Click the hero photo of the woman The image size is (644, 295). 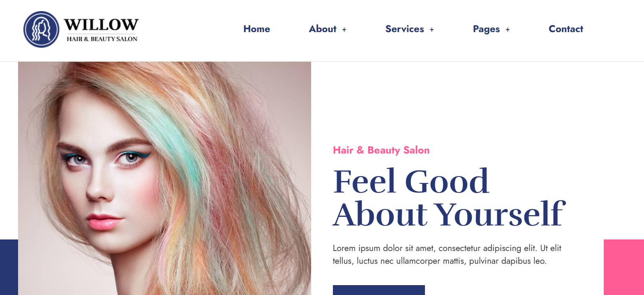[164, 178]
